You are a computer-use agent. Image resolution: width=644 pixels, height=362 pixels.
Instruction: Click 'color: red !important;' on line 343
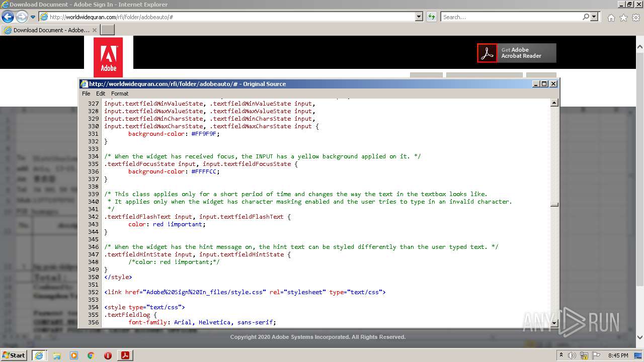pyautogui.click(x=167, y=224)
